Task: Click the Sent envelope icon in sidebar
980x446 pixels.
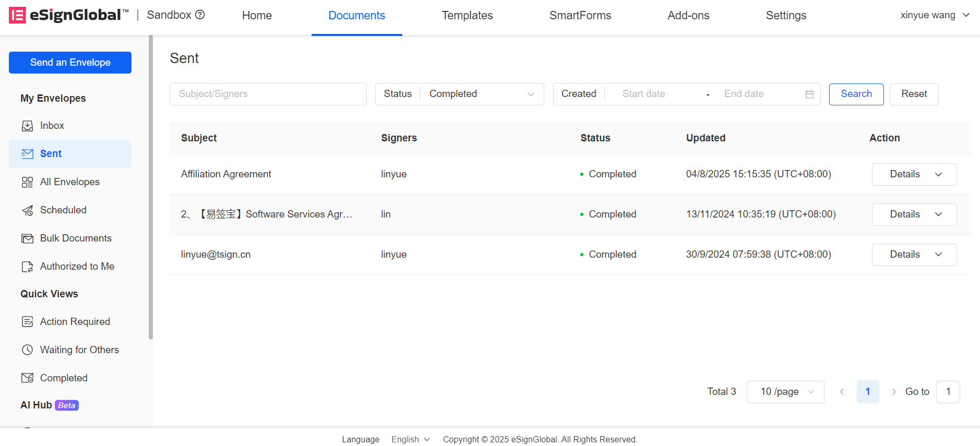Action: tap(27, 154)
